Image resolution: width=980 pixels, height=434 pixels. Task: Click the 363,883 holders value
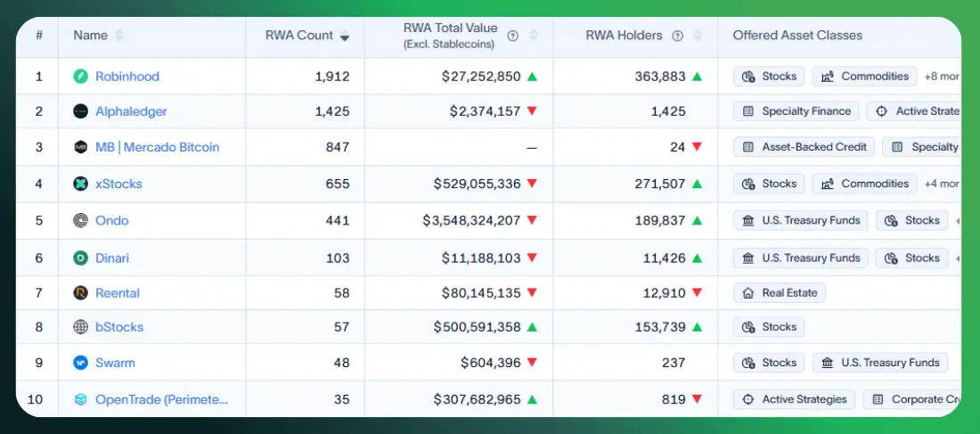click(x=660, y=77)
